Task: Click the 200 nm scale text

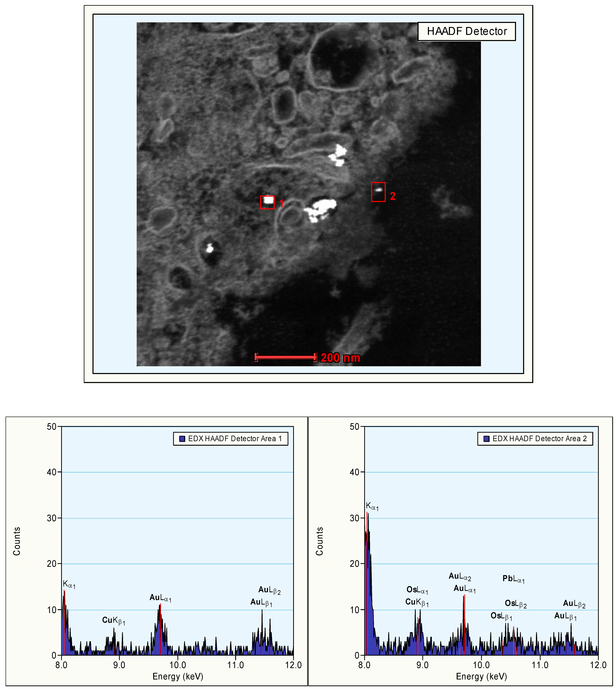Action: tap(340, 358)
